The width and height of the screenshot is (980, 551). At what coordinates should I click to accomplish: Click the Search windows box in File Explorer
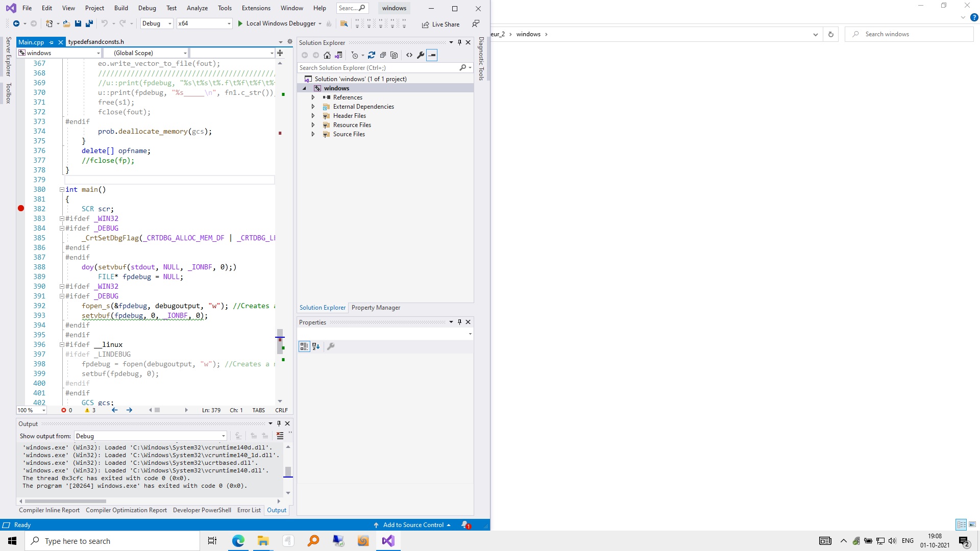click(x=909, y=34)
